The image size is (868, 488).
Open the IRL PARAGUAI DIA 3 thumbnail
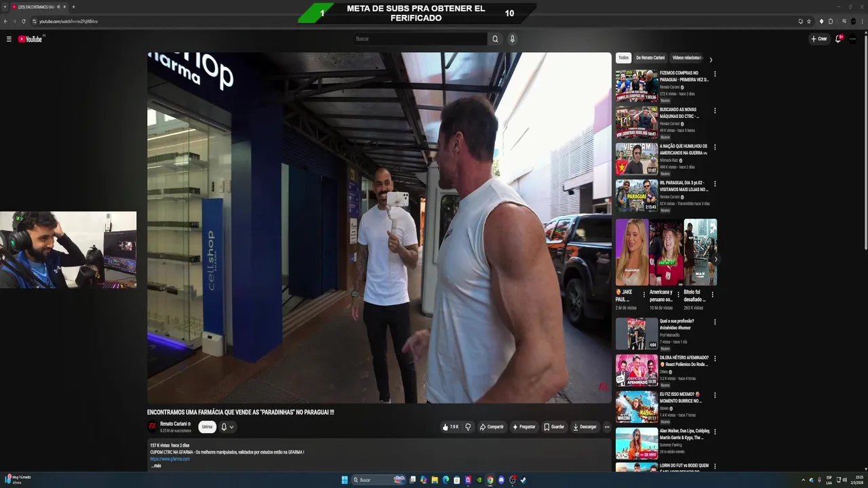pos(637,195)
